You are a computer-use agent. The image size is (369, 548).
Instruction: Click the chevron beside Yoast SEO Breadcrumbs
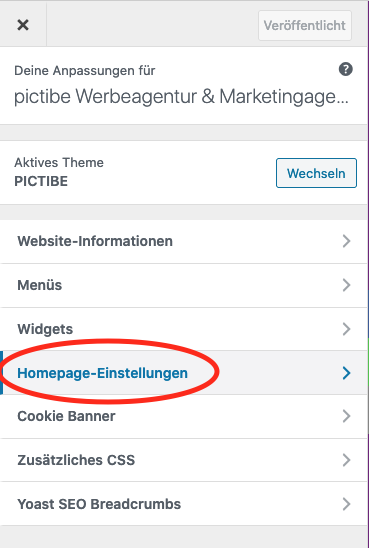pyautogui.click(x=346, y=504)
